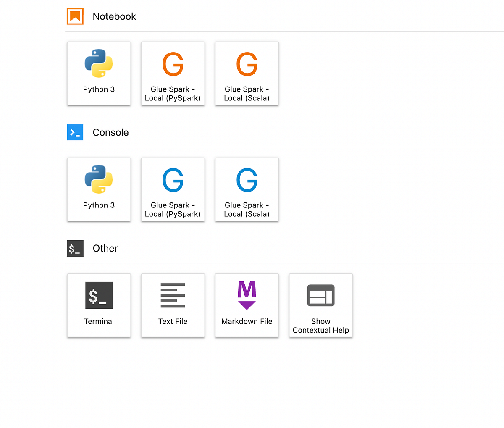504x428 pixels.
Task: Click the Terminal card's dollar-sign icon
Action: [x=99, y=295]
